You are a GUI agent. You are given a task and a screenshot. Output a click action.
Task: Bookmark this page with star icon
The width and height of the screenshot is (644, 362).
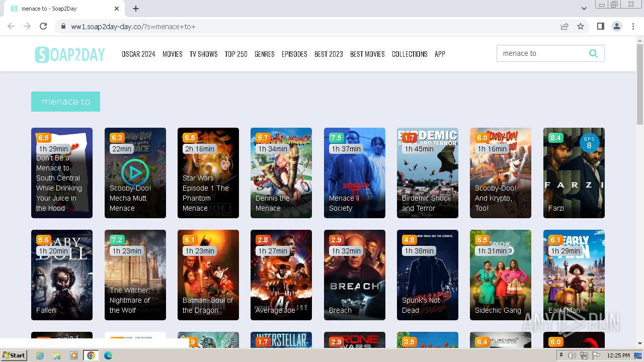click(581, 26)
